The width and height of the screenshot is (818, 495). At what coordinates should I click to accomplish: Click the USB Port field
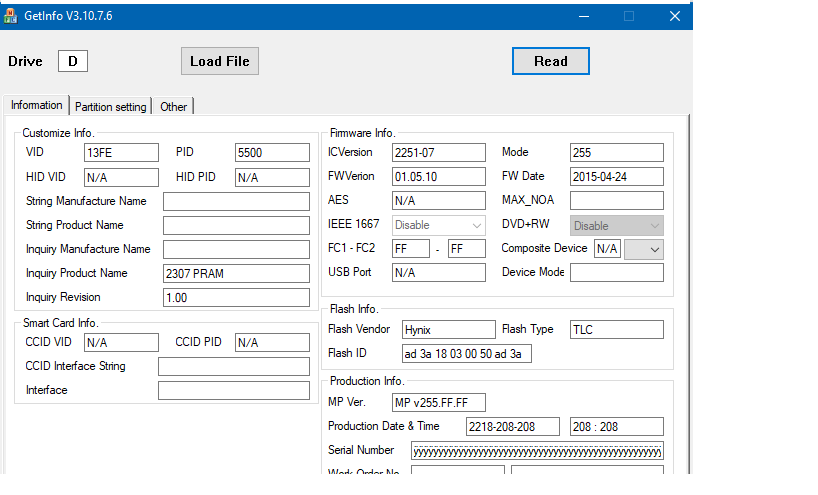438,272
